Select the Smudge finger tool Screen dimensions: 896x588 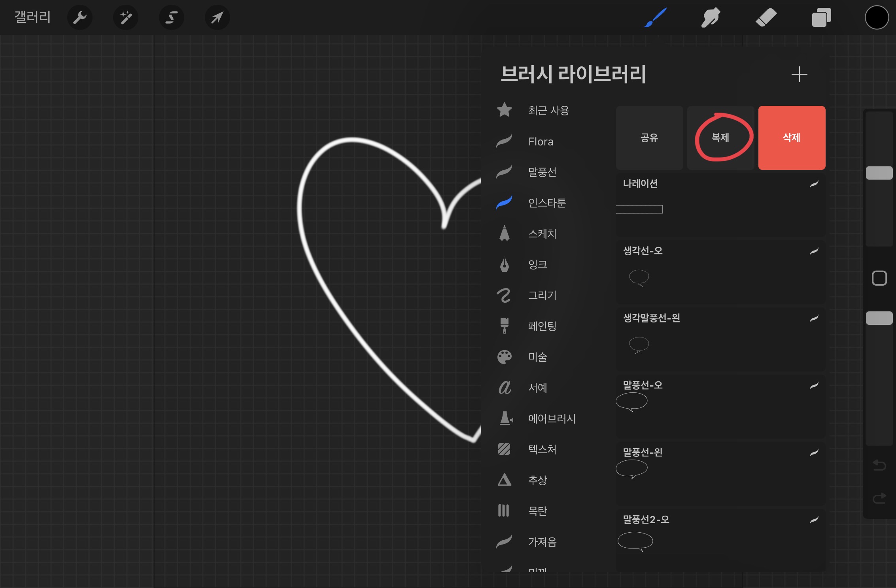tap(711, 17)
